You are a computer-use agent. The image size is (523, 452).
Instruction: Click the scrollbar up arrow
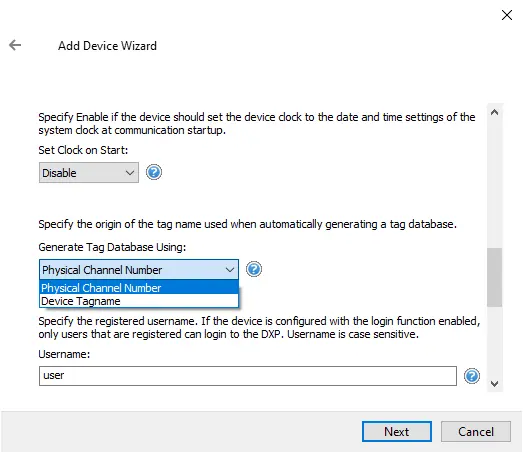495,112
